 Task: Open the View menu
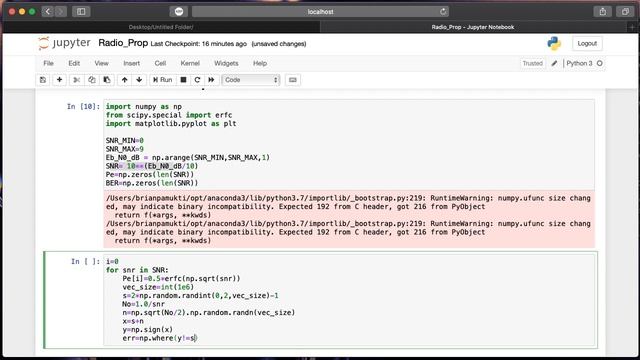coord(101,63)
